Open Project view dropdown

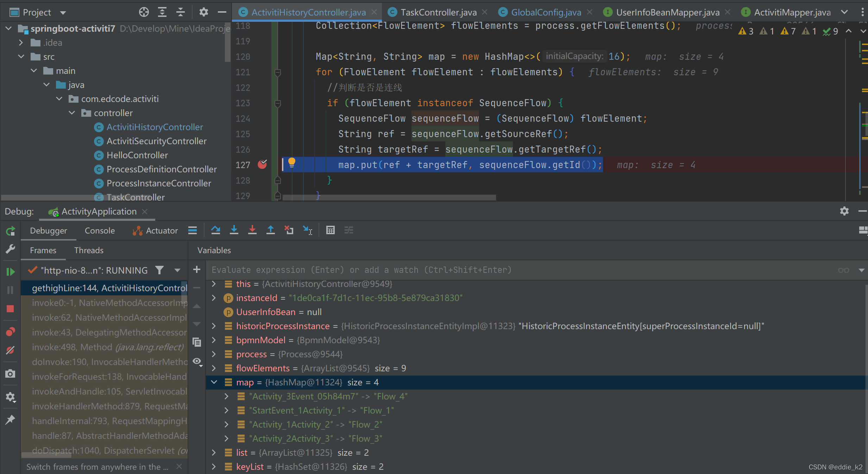point(63,13)
